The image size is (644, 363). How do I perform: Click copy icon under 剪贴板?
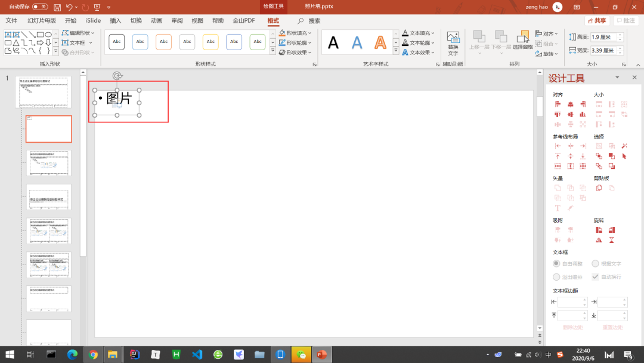(x=599, y=188)
